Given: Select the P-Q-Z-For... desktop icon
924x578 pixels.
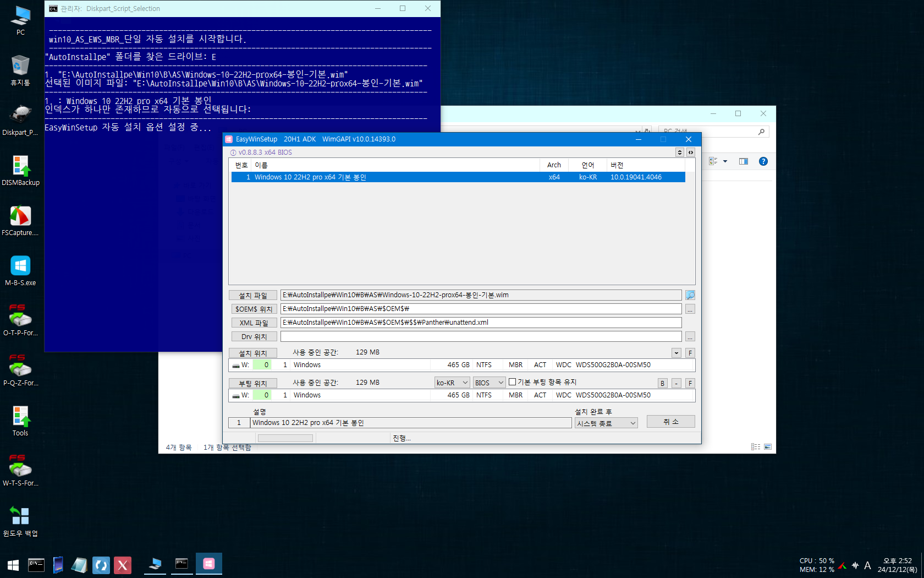Looking at the screenshot, I should click(x=20, y=371).
